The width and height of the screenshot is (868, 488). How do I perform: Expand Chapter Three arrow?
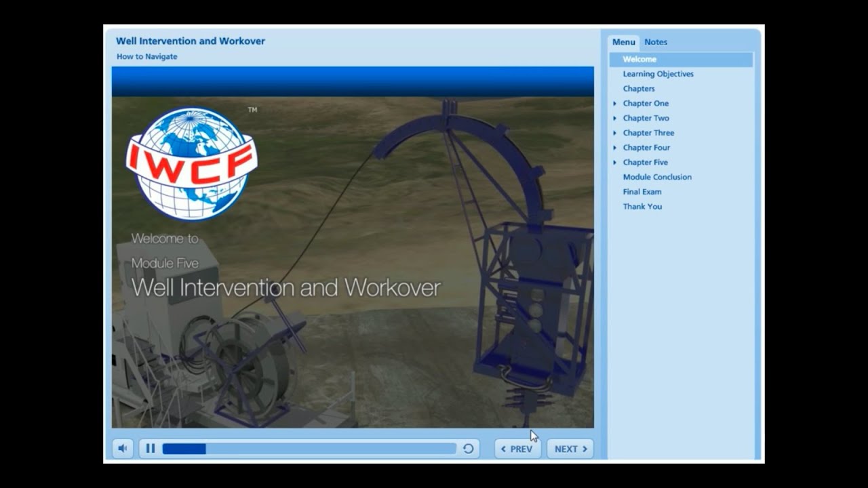point(615,134)
